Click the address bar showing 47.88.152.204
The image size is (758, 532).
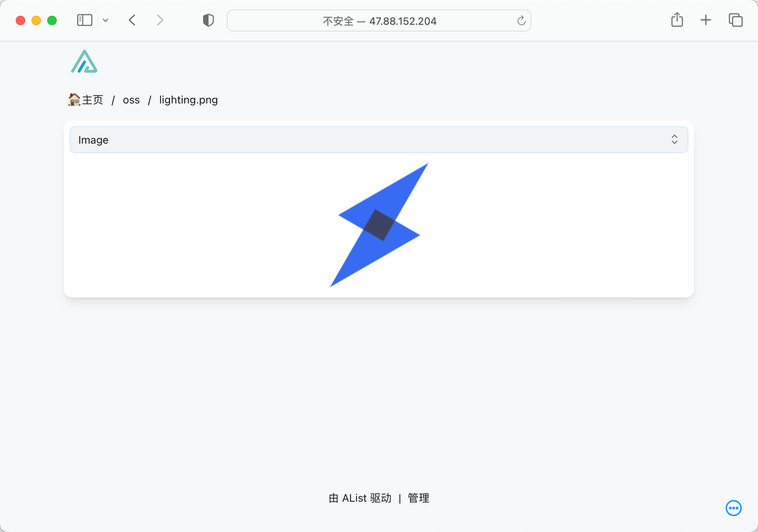pos(379,21)
